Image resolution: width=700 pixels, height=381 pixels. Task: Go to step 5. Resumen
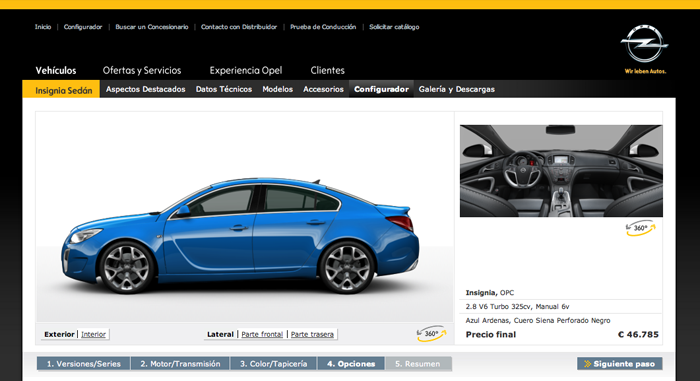418,364
